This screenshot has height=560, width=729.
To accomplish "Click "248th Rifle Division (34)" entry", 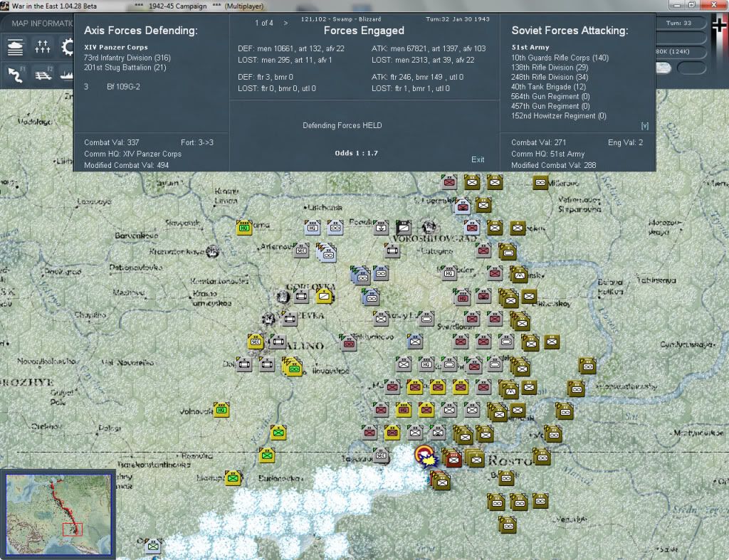I will [550, 77].
